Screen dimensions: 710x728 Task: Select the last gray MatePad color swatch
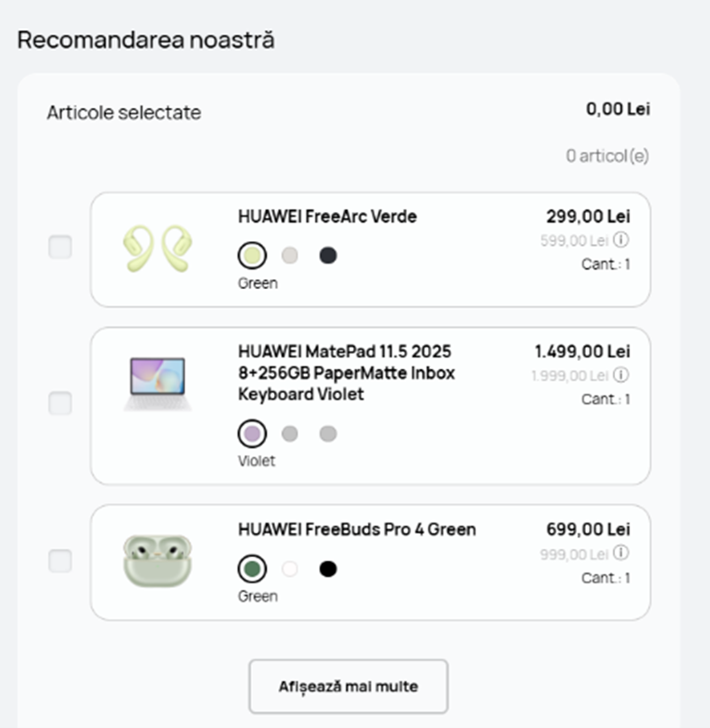[x=328, y=434]
